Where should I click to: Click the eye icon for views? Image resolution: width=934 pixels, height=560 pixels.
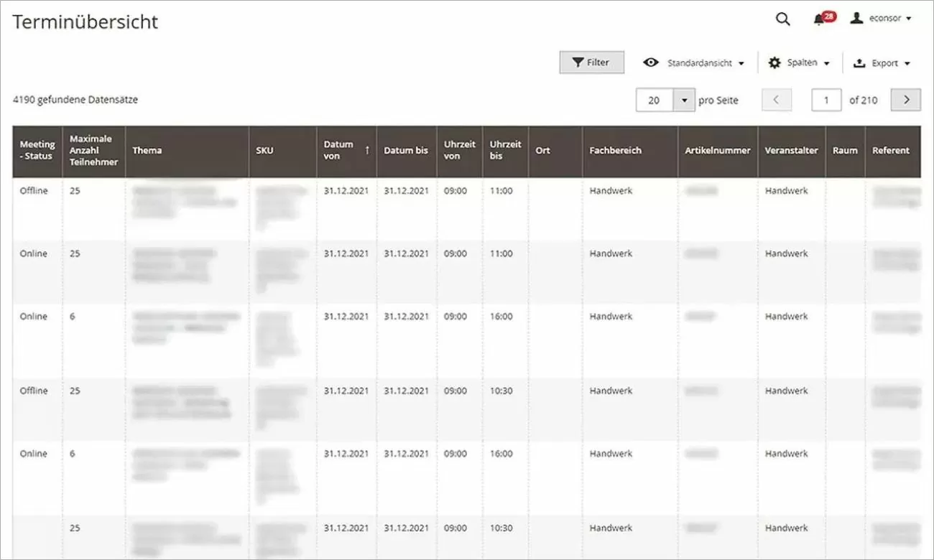click(651, 62)
